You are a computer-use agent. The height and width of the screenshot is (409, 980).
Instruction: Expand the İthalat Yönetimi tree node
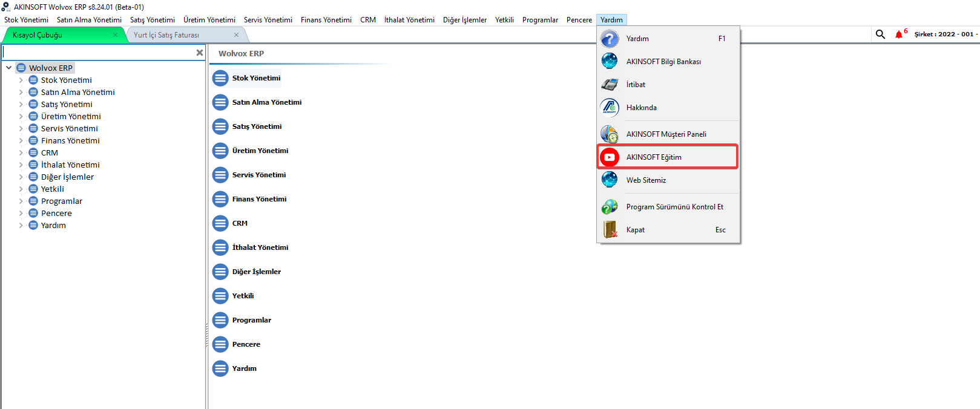[x=21, y=165]
